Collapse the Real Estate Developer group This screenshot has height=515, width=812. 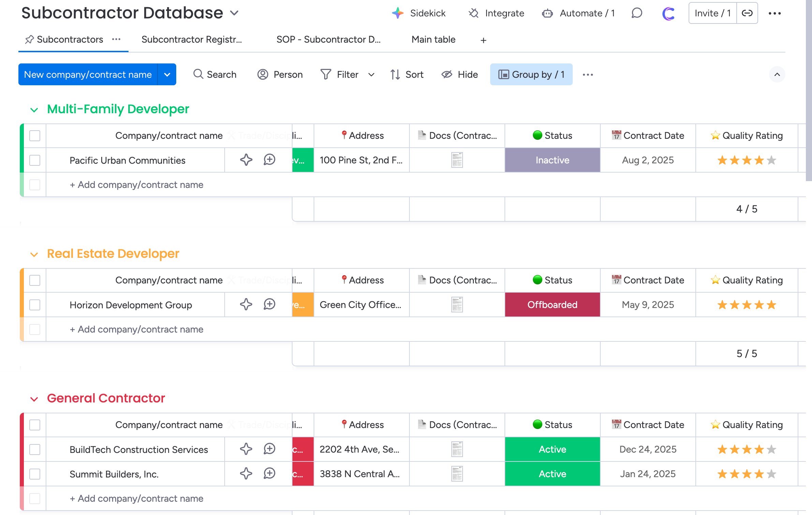tap(34, 254)
